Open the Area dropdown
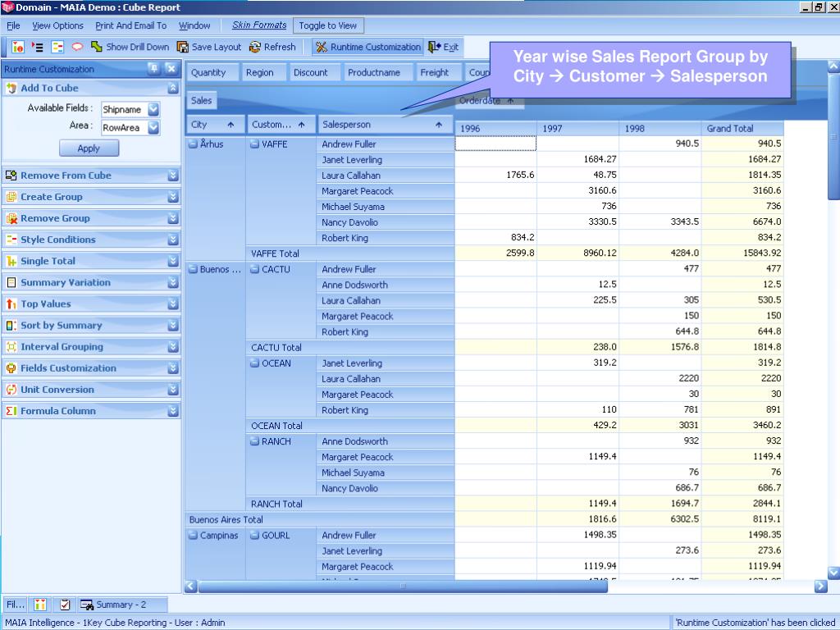 [153, 127]
